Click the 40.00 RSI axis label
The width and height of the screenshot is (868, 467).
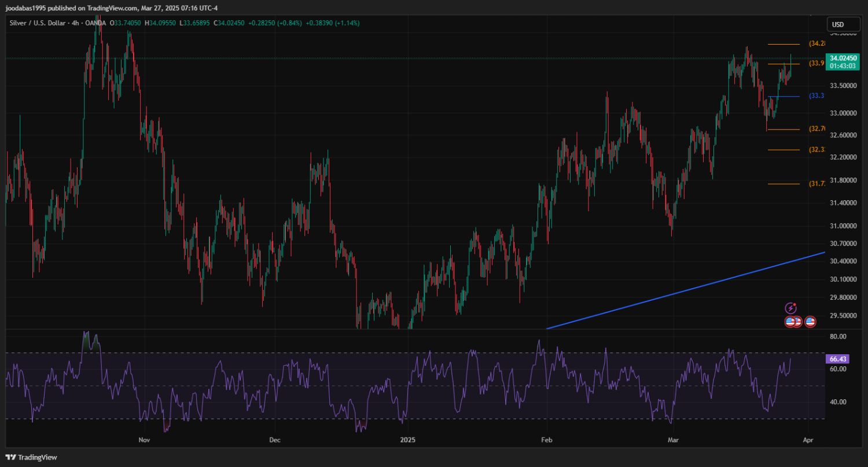[x=838, y=402]
